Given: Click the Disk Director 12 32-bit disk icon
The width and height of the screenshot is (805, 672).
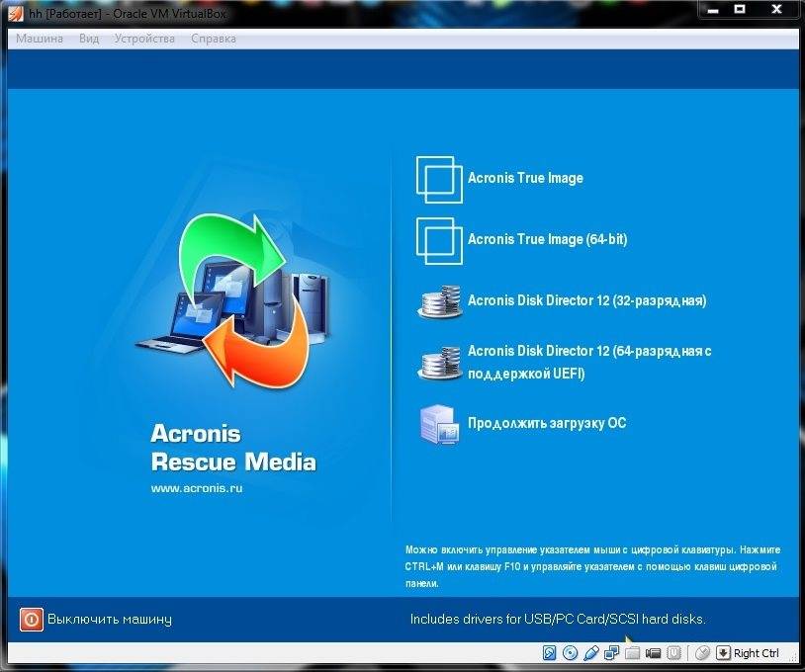Looking at the screenshot, I should pos(439,301).
